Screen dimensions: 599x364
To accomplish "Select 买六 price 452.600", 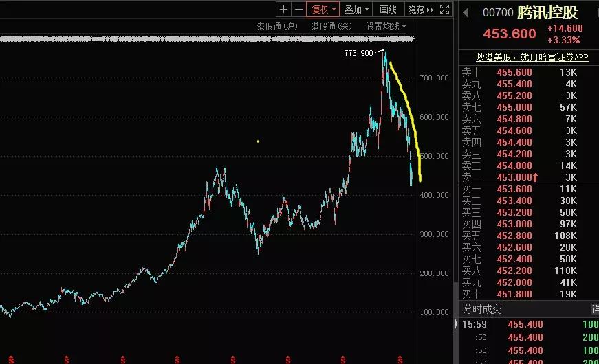I will pyautogui.click(x=514, y=248).
